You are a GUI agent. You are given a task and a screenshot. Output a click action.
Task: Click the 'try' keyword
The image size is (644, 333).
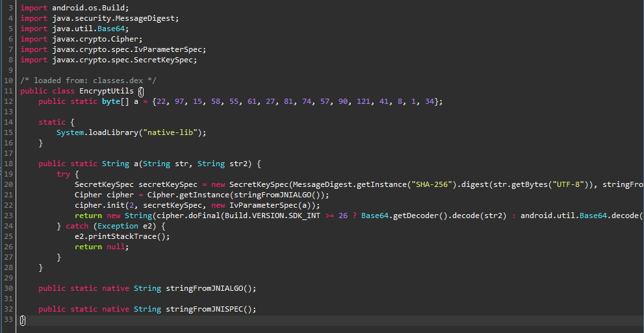coord(63,174)
